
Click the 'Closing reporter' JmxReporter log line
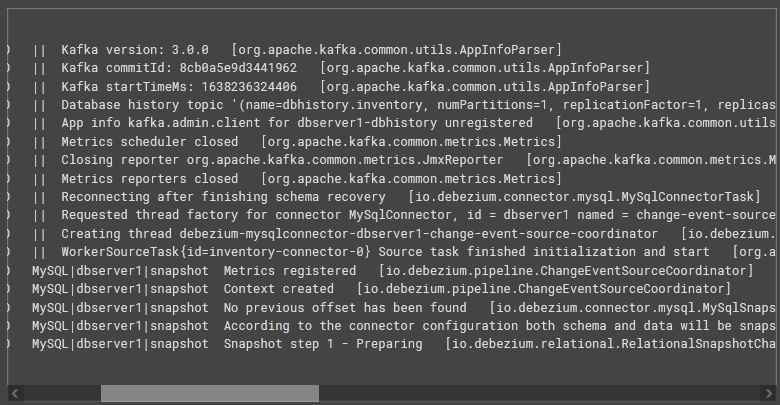[403, 160]
